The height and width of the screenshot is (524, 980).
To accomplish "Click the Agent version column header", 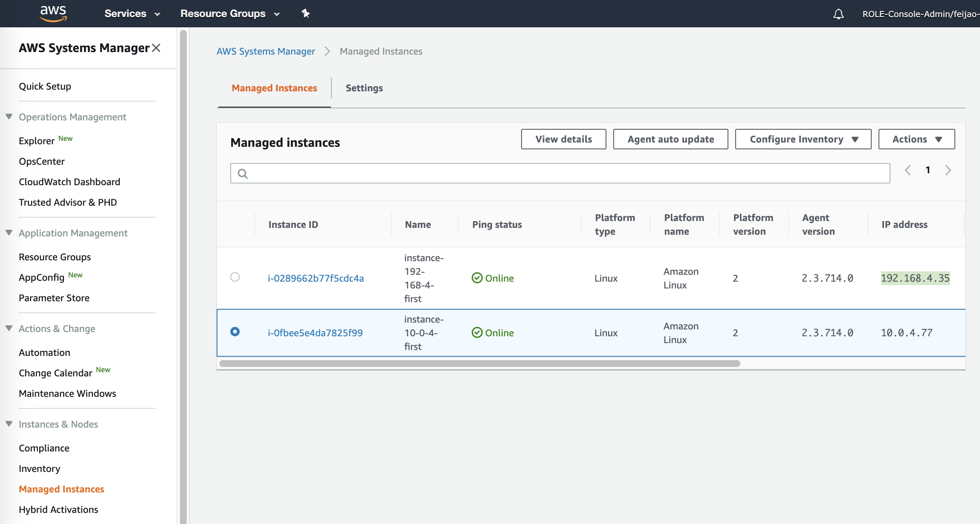I will click(818, 224).
